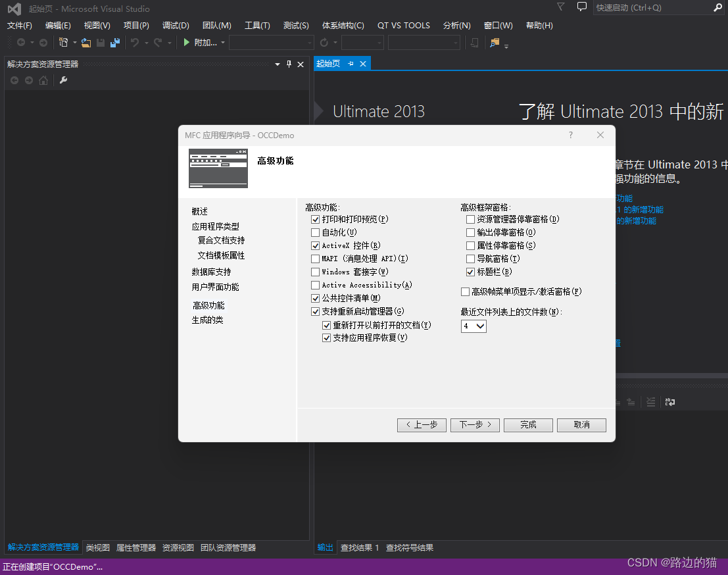
Task: Focus the 快速启动 search box
Action: (652, 7)
